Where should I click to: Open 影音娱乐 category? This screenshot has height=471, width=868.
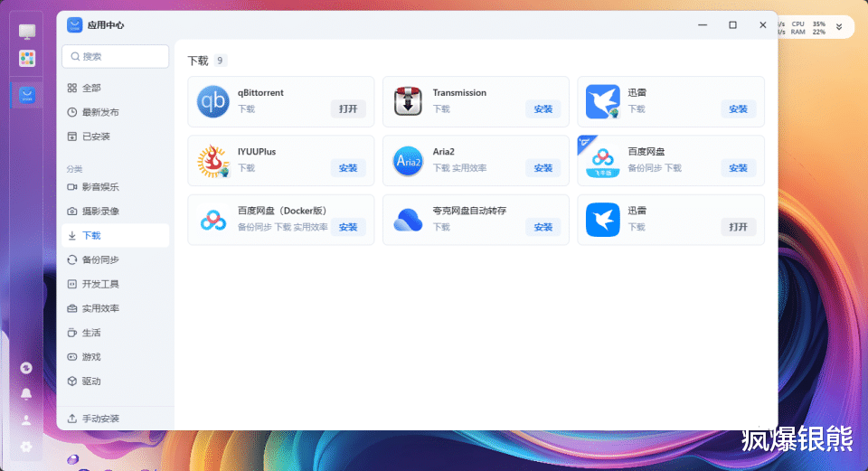115,187
